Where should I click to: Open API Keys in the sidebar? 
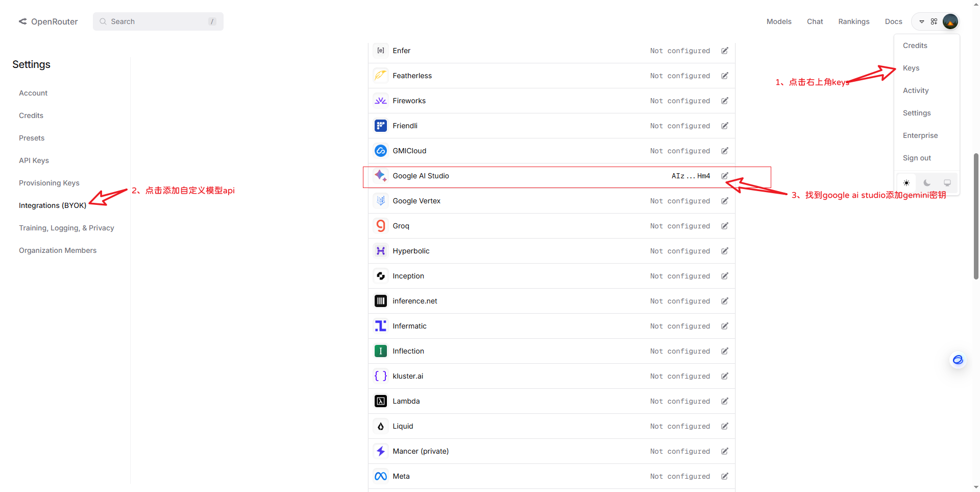pyautogui.click(x=34, y=160)
